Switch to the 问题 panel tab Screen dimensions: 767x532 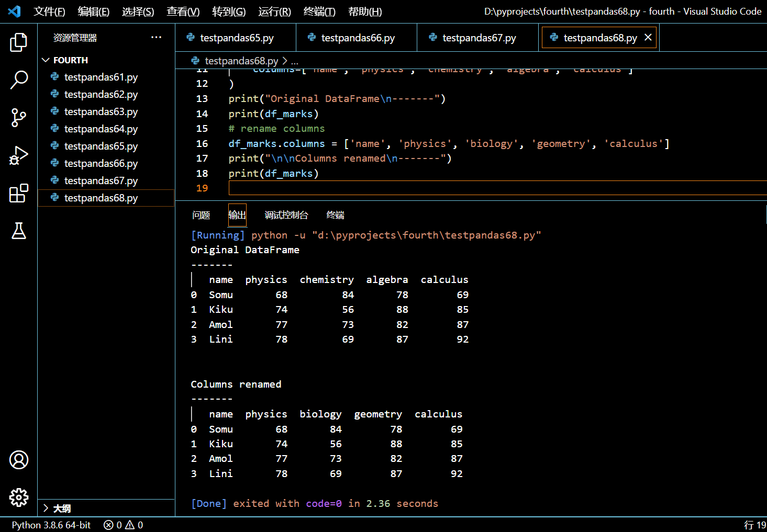[201, 215]
